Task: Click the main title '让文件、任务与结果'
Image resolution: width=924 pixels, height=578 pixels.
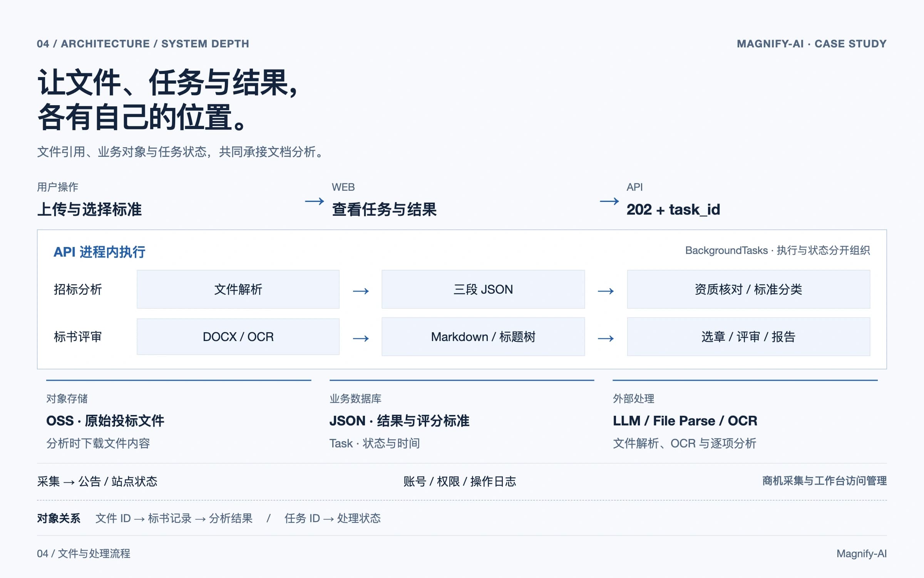Action: [164, 82]
